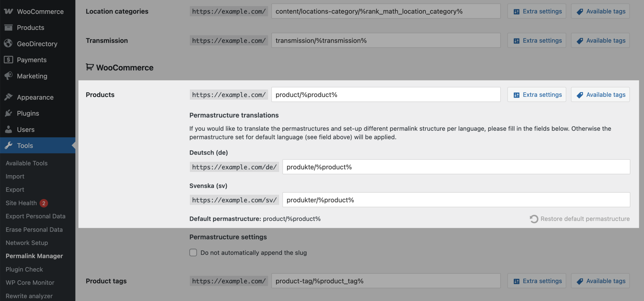Click Extra settings for Location categories
Image resolution: width=644 pixels, height=301 pixels.
537,11
